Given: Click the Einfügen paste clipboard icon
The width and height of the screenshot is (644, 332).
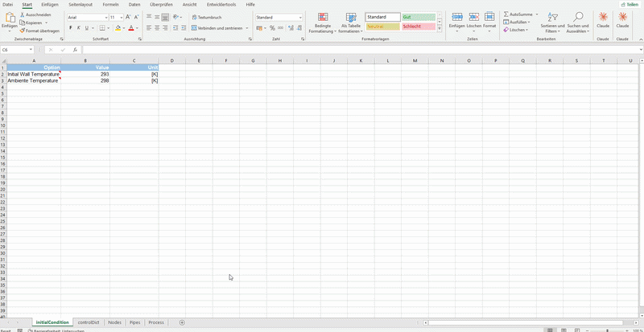Looking at the screenshot, I should click(x=10, y=18).
